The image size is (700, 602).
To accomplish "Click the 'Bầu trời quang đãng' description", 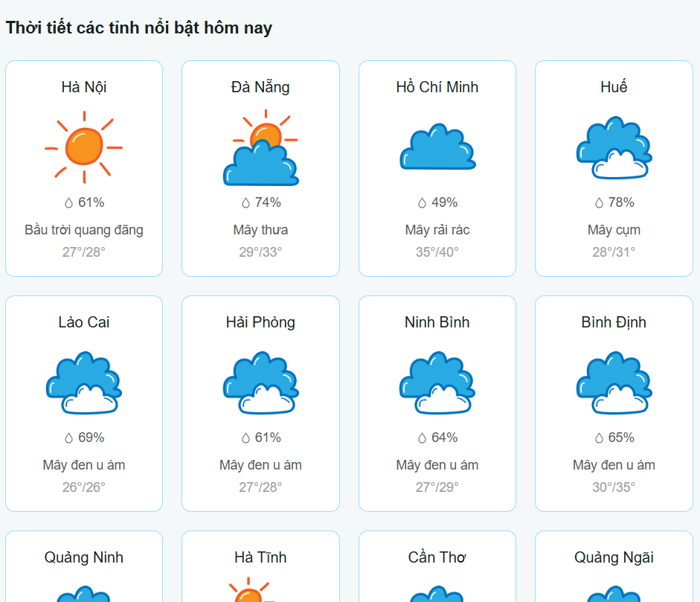I will pos(84,230).
